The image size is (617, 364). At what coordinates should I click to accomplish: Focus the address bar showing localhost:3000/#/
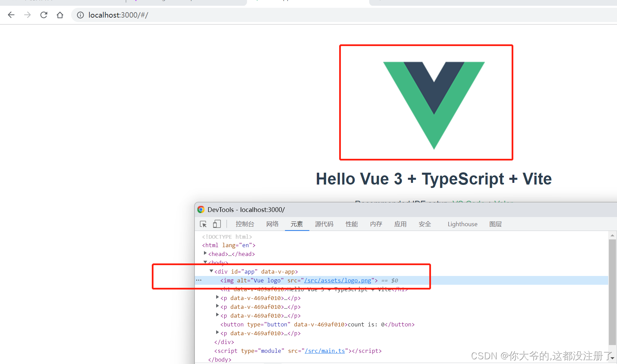click(x=344, y=15)
